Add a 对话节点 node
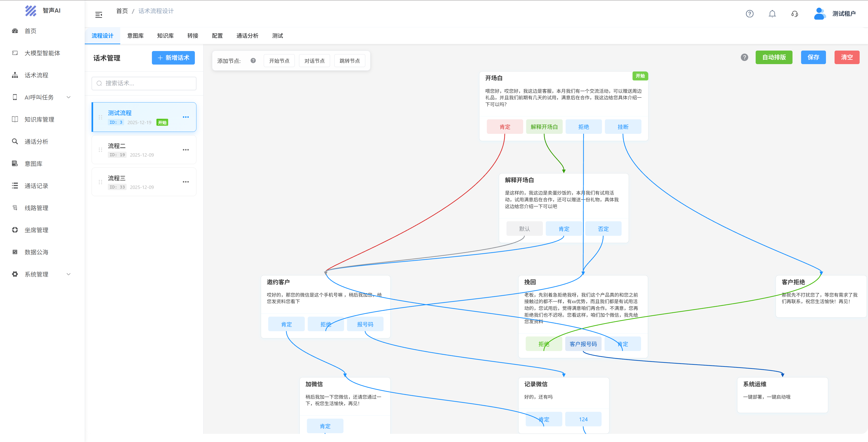The image size is (868, 442). click(x=314, y=61)
